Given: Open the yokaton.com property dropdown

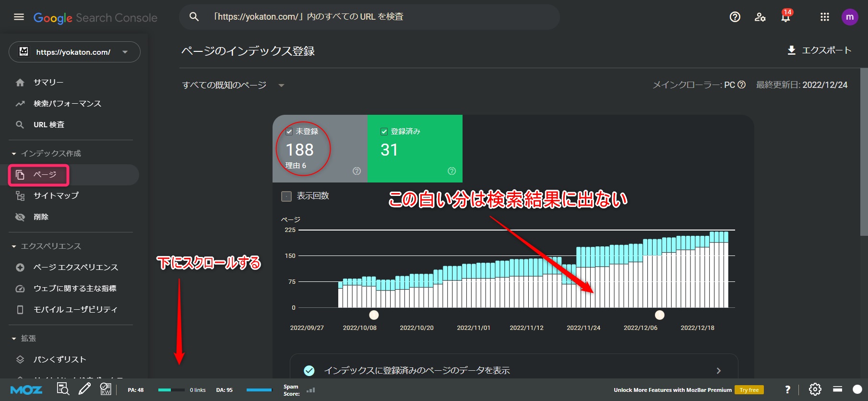Looking at the screenshot, I should (74, 52).
